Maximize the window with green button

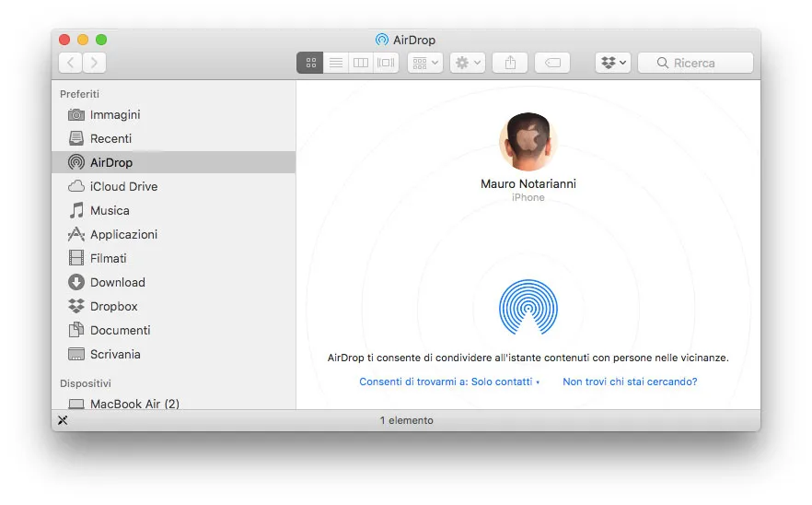point(101,40)
